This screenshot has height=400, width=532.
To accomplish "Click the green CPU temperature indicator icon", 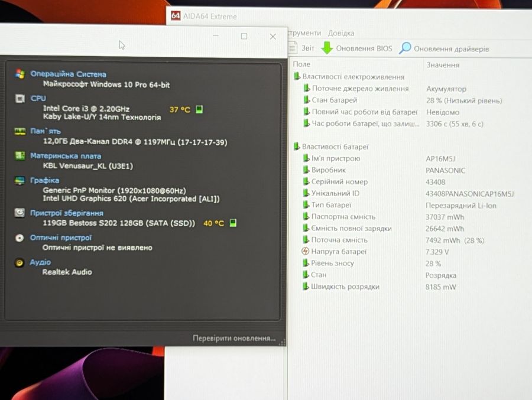I will tap(199, 109).
